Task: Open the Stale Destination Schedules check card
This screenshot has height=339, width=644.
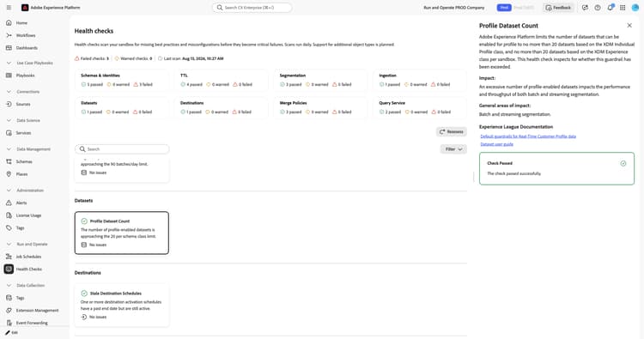Action: coord(122,306)
